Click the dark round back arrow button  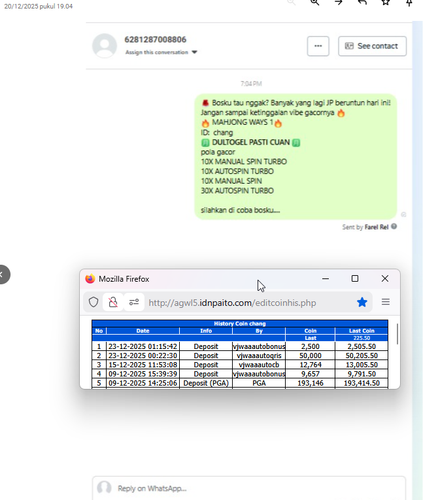click(x=3, y=274)
